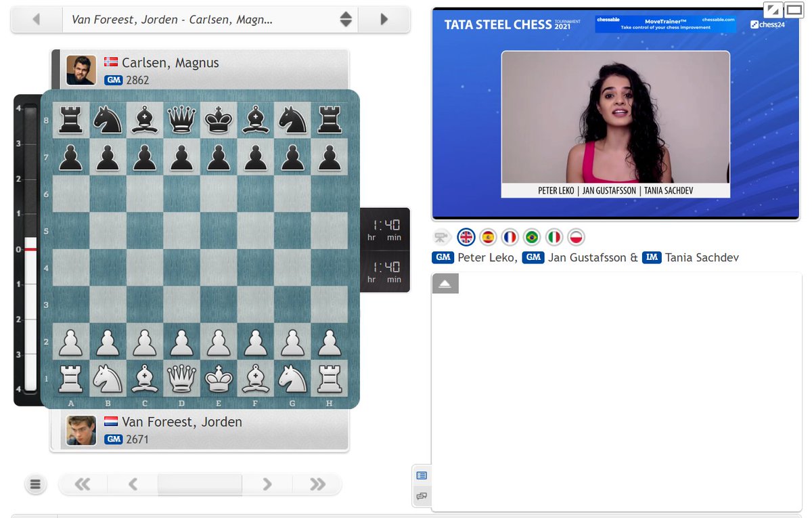Select the black king on E8
Image resolution: width=812 pixels, height=518 pixels.
(219, 121)
